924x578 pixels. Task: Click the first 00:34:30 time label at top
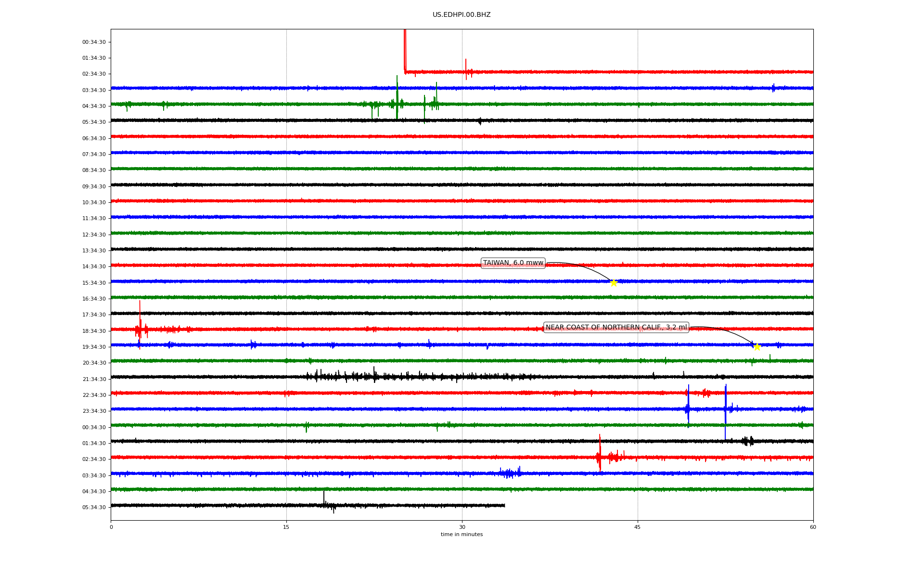coord(94,42)
